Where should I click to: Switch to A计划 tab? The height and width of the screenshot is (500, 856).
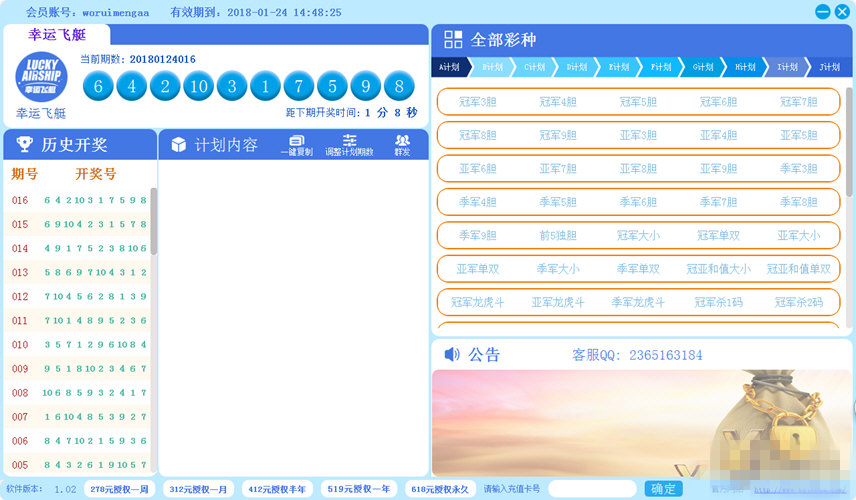450,67
